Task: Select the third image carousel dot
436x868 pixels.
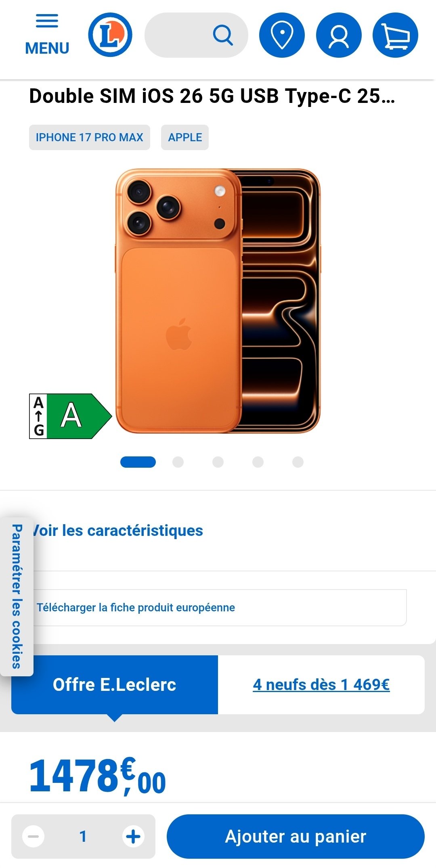Action: [x=218, y=462]
